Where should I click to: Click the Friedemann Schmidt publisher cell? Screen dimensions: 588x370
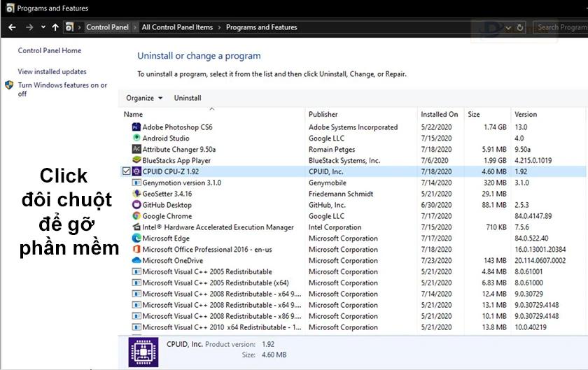[x=341, y=194]
